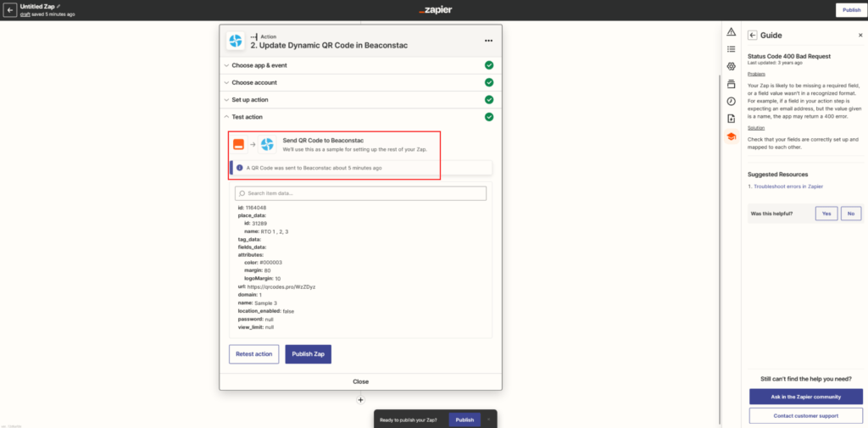Click the back arrow in Guide panel
Viewport: 868px width, 428px height.
tap(753, 36)
